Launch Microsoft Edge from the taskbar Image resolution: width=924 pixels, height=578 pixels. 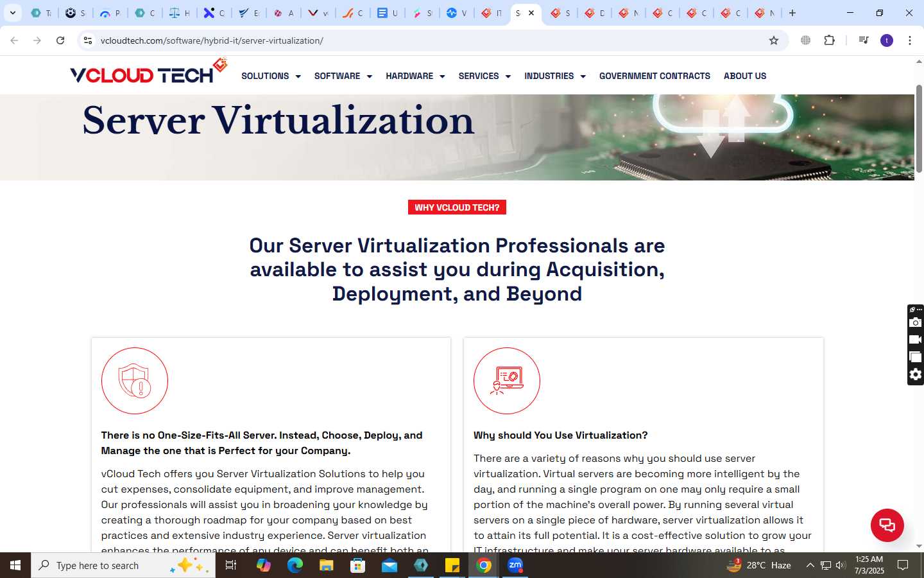pyautogui.click(x=295, y=565)
